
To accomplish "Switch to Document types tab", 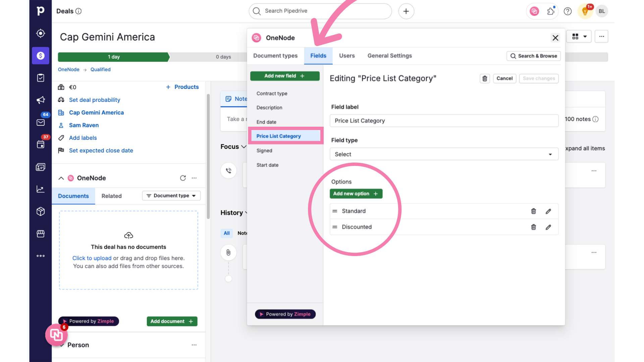I will pyautogui.click(x=275, y=56).
